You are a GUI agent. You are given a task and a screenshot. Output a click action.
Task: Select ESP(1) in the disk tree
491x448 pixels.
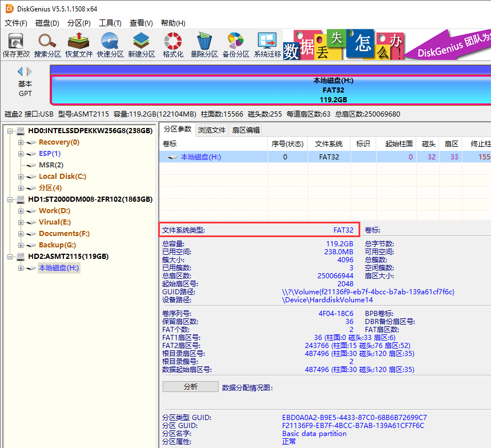pyautogui.click(x=50, y=154)
